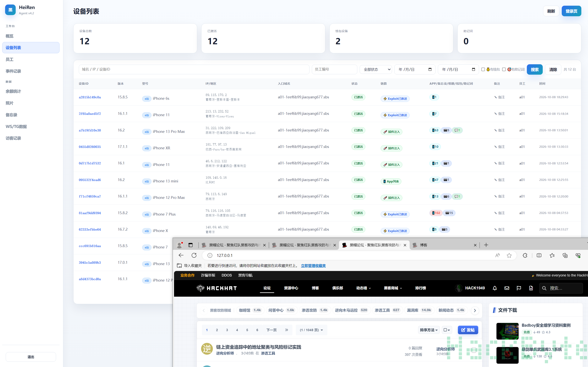Image resolution: width=588 pixels, height=367 pixels.
Task: Open the browser essentials heart icon
Action: coord(578,255)
